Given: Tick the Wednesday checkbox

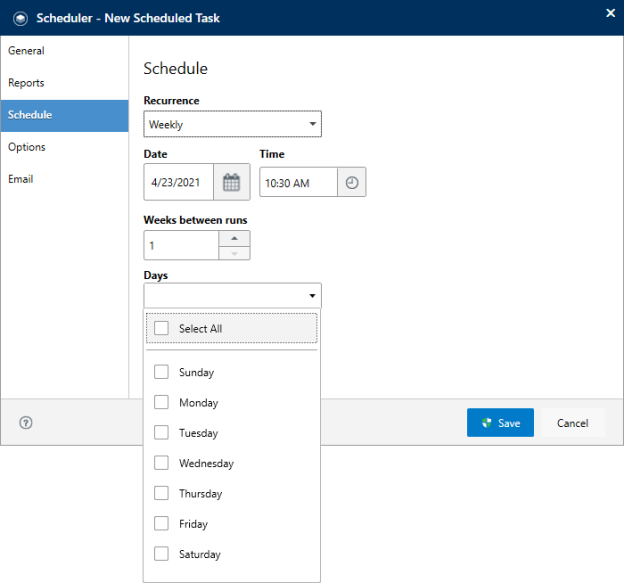Looking at the screenshot, I should tap(161, 463).
